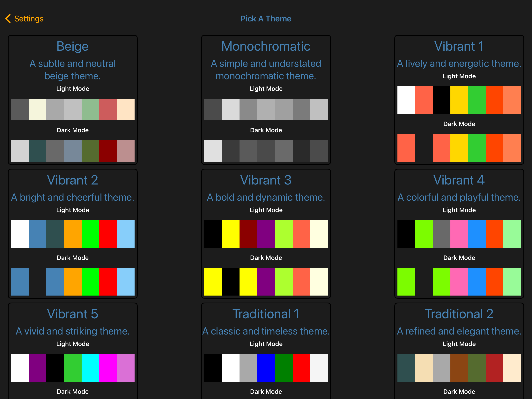This screenshot has width=532, height=399.
Task: Click the Light Mode label in Beige card
Action: (x=73, y=89)
